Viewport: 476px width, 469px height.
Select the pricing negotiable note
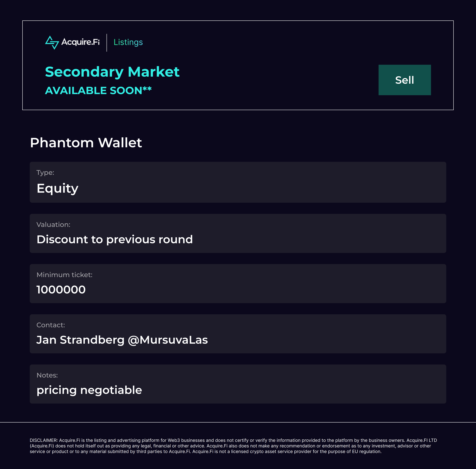(x=89, y=390)
